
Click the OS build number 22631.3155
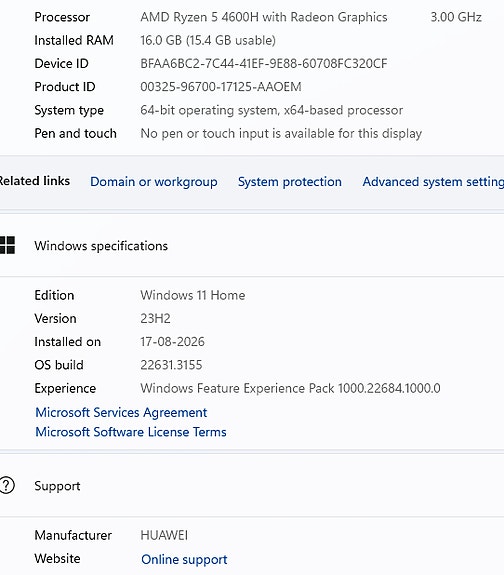click(x=171, y=365)
